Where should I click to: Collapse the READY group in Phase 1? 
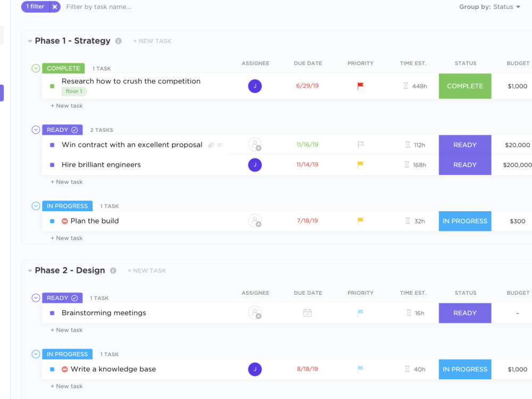36,130
